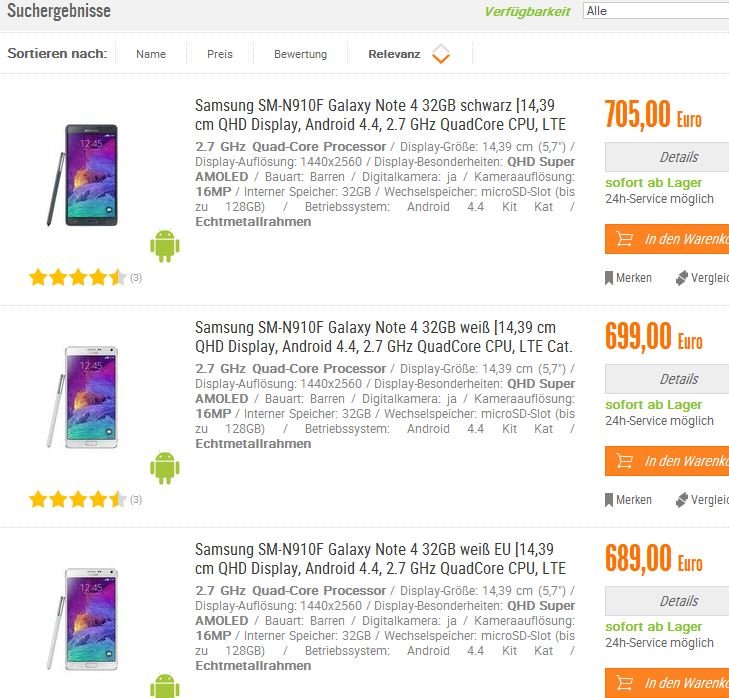Open the Galaxy Note 4 32GB weiß EU title
This screenshot has width=729, height=698.
pos(380,559)
